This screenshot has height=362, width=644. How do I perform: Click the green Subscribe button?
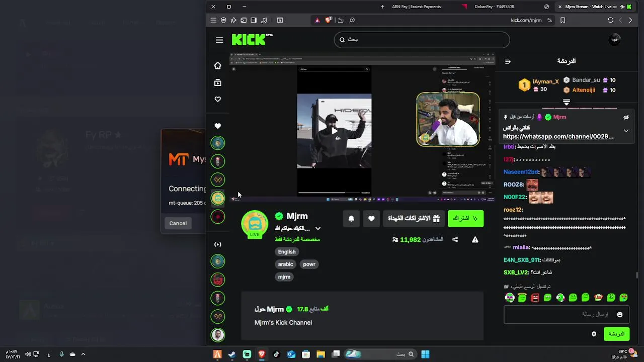(x=465, y=218)
